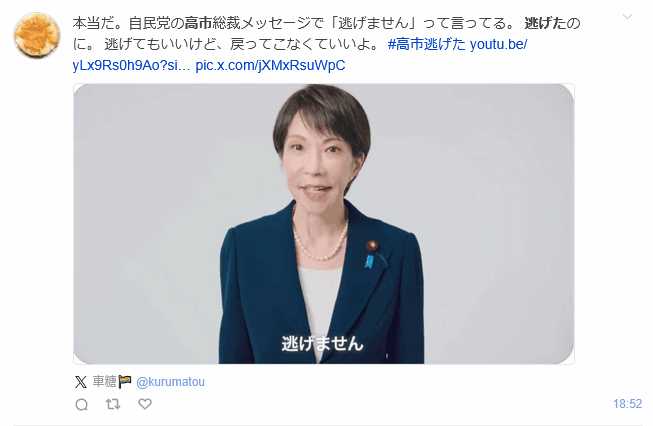The height and width of the screenshot is (426, 653).
Task: Click the display name 車糖
Action: [104, 381]
